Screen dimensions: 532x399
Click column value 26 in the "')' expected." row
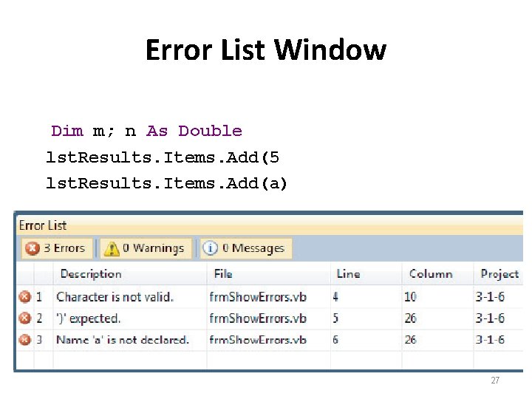(410, 318)
